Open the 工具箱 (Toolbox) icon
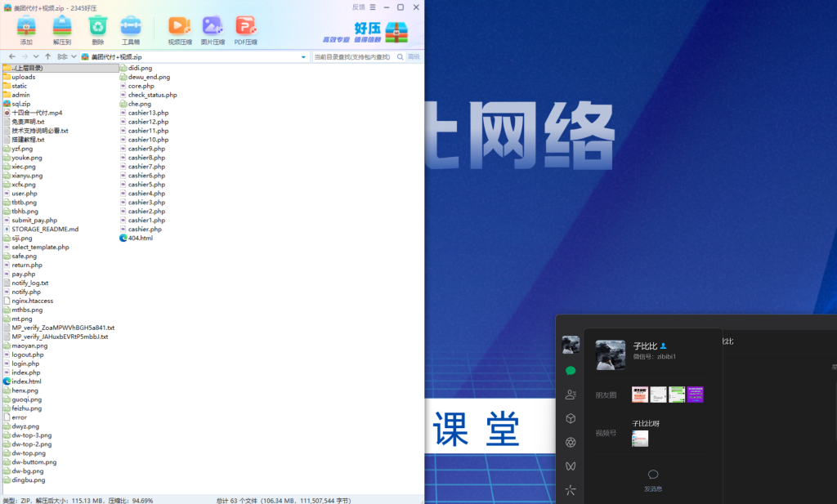Image resolution: width=837 pixels, height=504 pixels. point(132,27)
